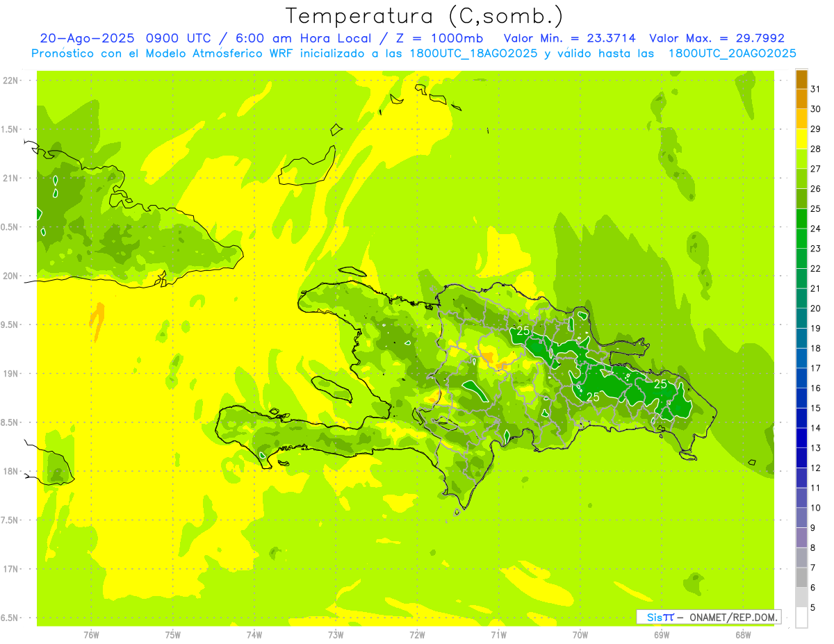Click the green swatch between 24 and 25
834x644 pixels.
coord(801,219)
